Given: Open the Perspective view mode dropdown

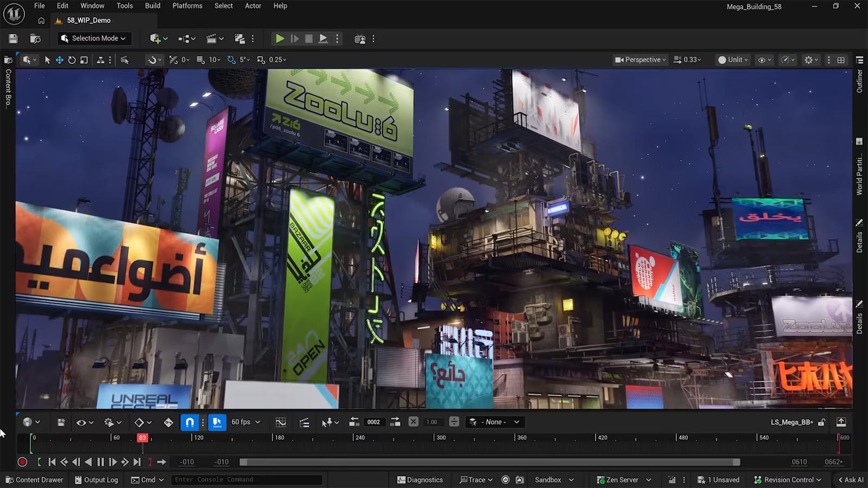Looking at the screenshot, I should [640, 60].
